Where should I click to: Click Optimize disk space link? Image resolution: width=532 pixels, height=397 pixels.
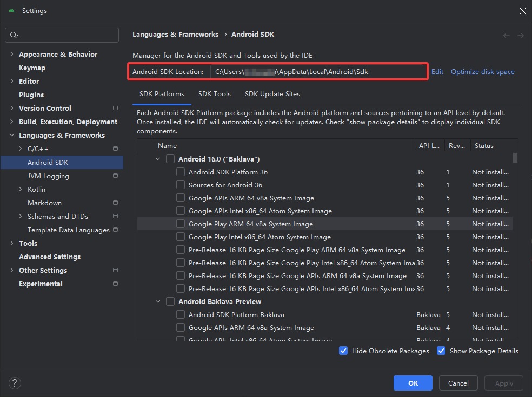[x=482, y=71]
